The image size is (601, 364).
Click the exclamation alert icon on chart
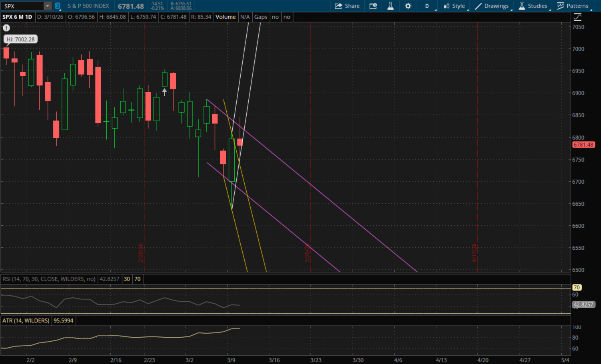[6, 28]
